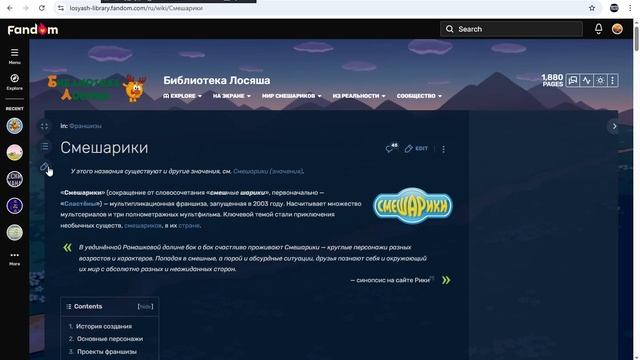Open site info icon in address bar
640x360 pixels.
61,8
